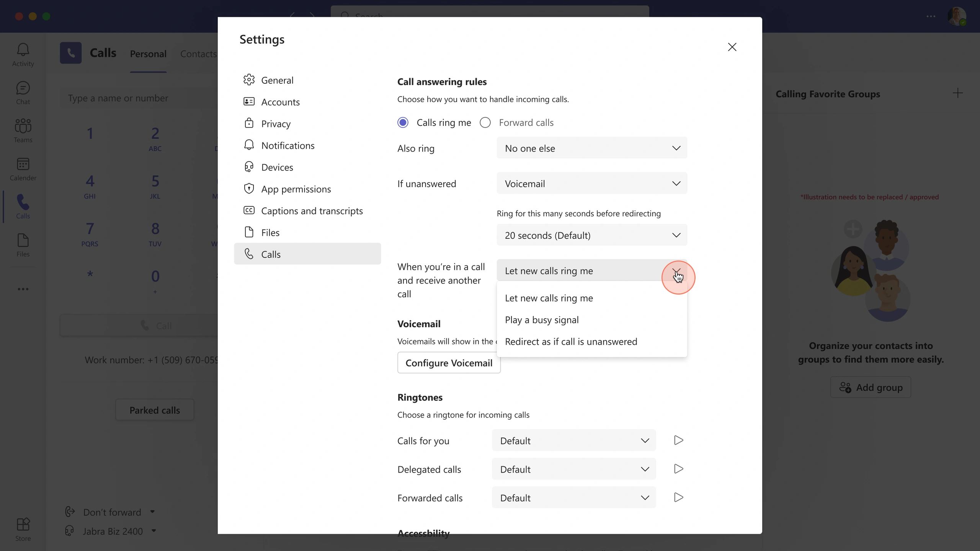The height and width of the screenshot is (551, 980).
Task: Open the Activity panel in the sidebar
Action: click(23, 54)
